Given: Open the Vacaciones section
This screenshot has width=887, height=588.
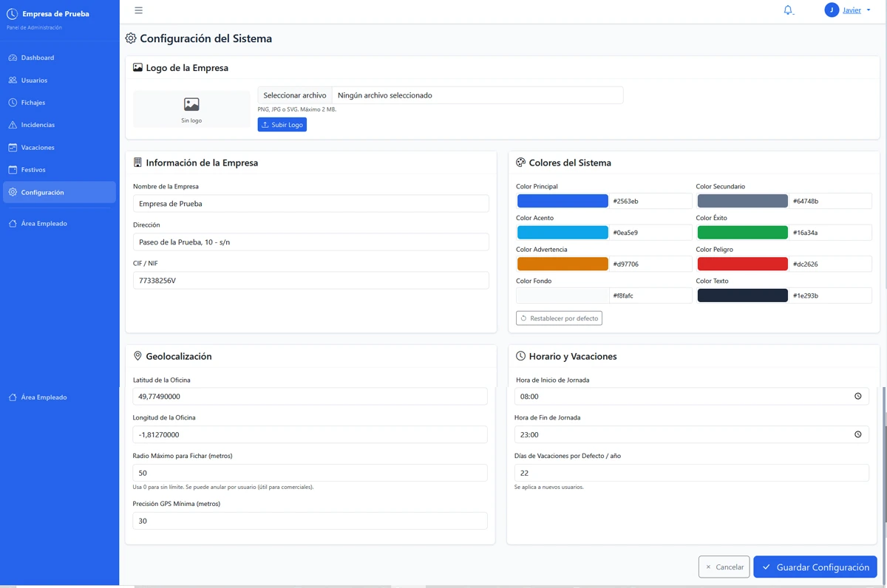Looking at the screenshot, I should click(59, 148).
